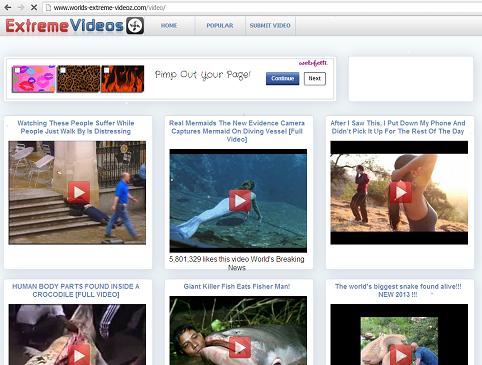
Task: Tick the checkbox on the flames pattern
Action: point(106,70)
